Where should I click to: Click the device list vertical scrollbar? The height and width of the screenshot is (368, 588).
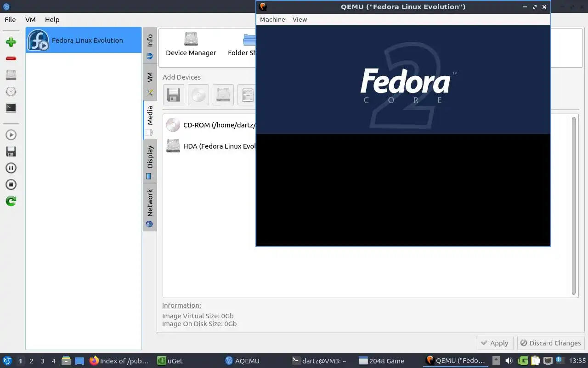click(574, 206)
